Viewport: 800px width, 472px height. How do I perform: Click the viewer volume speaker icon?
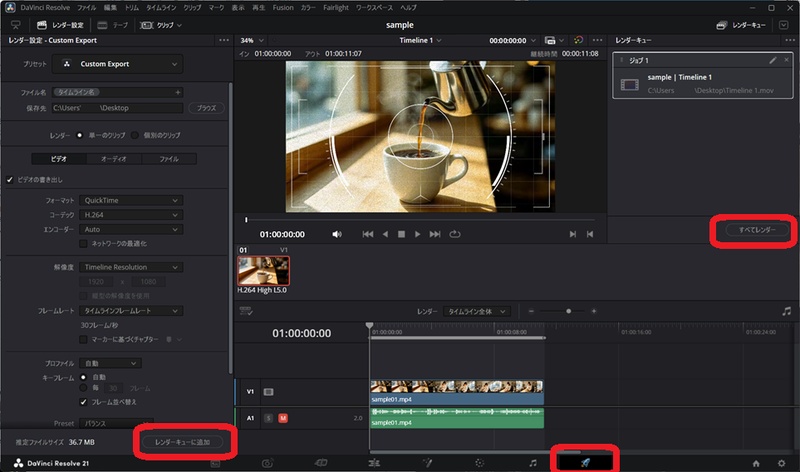(337, 234)
